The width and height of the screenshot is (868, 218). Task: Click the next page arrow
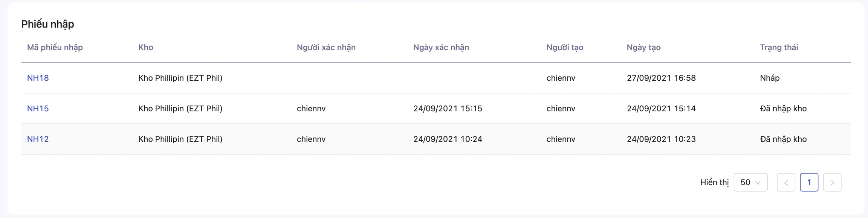click(832, 183)
